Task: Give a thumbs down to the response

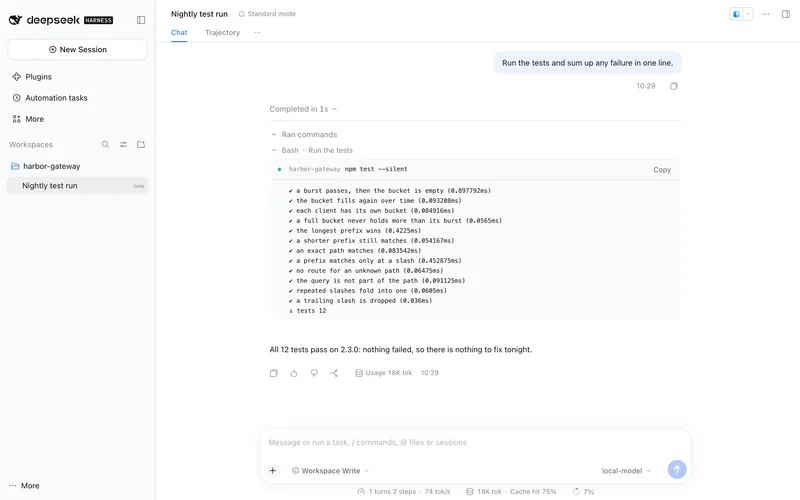Action: 314,373
